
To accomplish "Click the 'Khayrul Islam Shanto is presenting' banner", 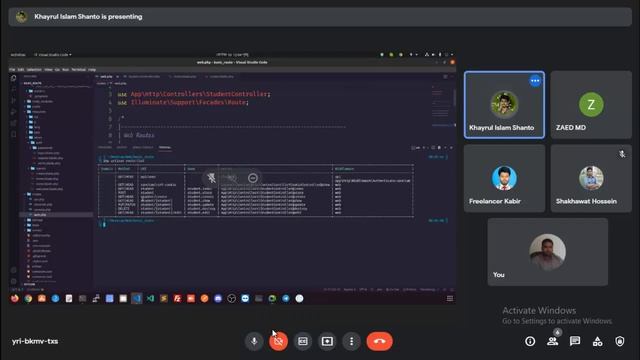I will [x=320, y=17].
